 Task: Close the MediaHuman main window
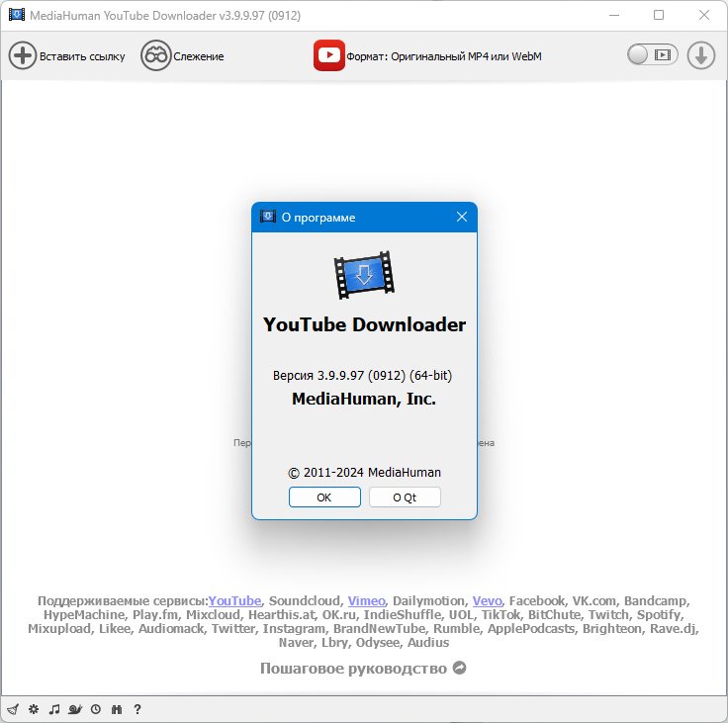tap(704, 15)
